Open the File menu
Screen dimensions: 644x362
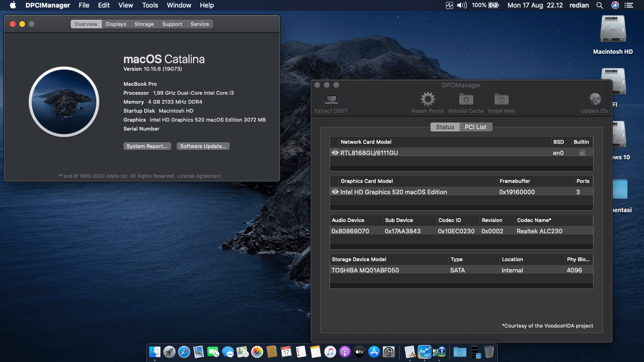(x=84, y=5)
